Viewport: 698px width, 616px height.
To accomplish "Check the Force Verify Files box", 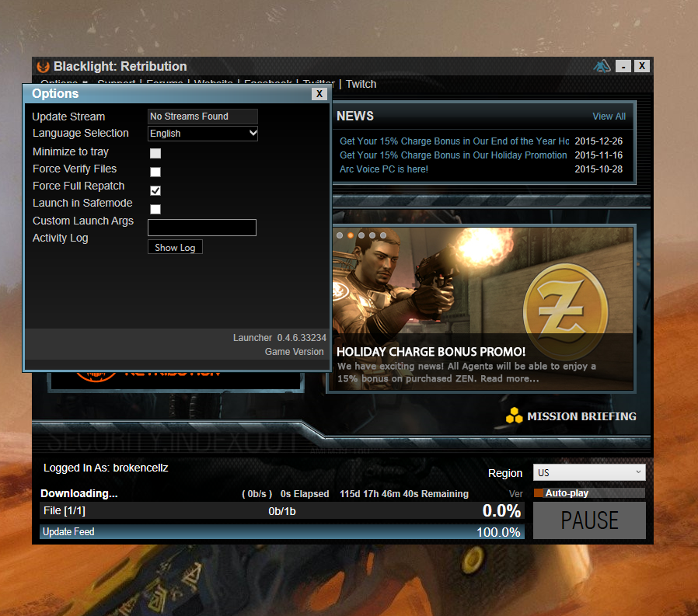I will 155,172.
